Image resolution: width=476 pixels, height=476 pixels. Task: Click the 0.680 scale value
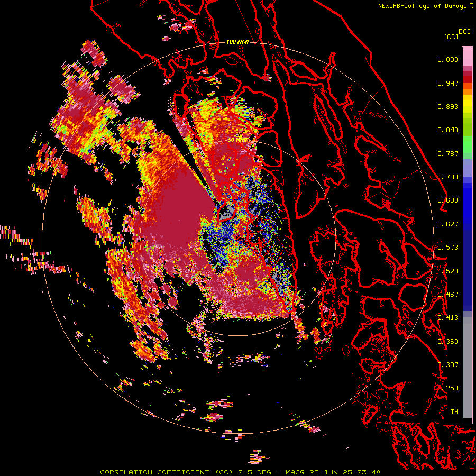click(x=448, y=200)
